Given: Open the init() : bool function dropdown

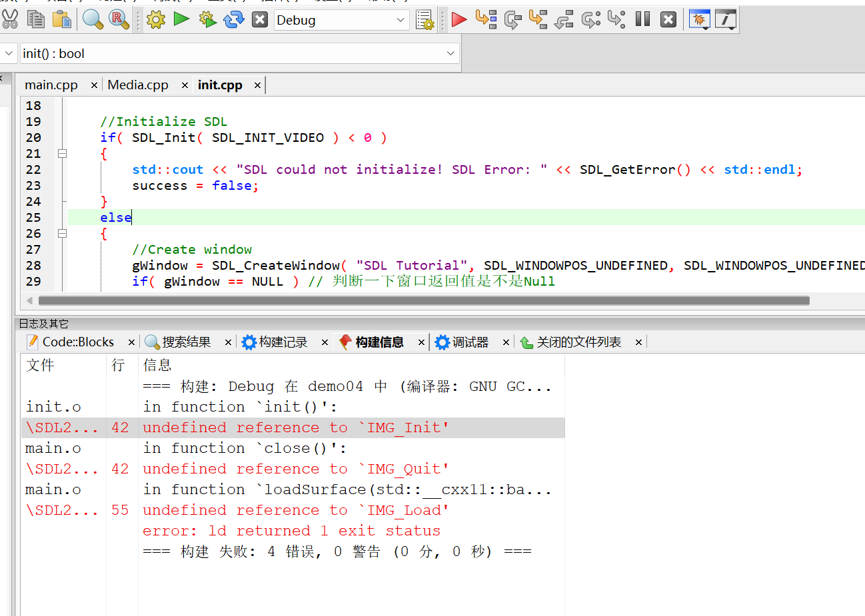Looking at the screenshot, I should (x=239, y=53).
